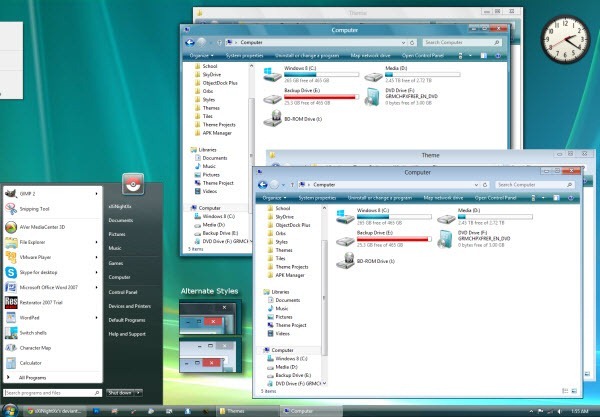Click the Search programs and files box
This screenshot has width=600, height=417.
tap(52, 393)
